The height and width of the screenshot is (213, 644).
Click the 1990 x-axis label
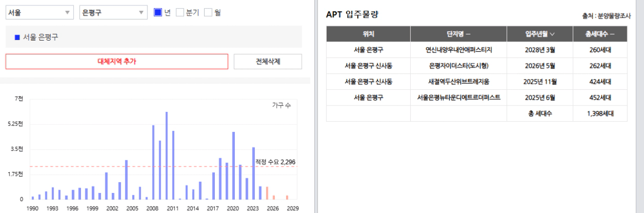pyautogui.click(x=32, y=209)
